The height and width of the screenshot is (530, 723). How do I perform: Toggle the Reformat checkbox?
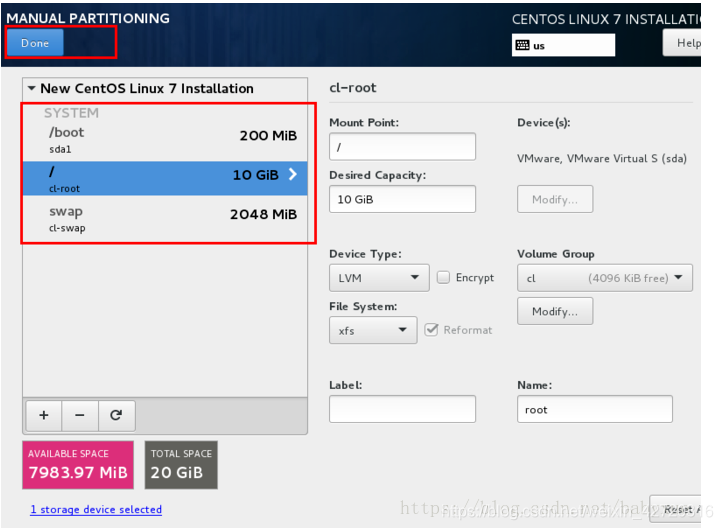(x=431, y=330)
